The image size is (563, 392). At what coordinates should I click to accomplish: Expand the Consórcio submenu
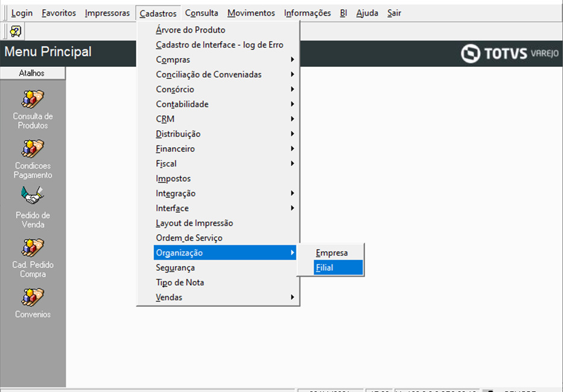(226, 89)
